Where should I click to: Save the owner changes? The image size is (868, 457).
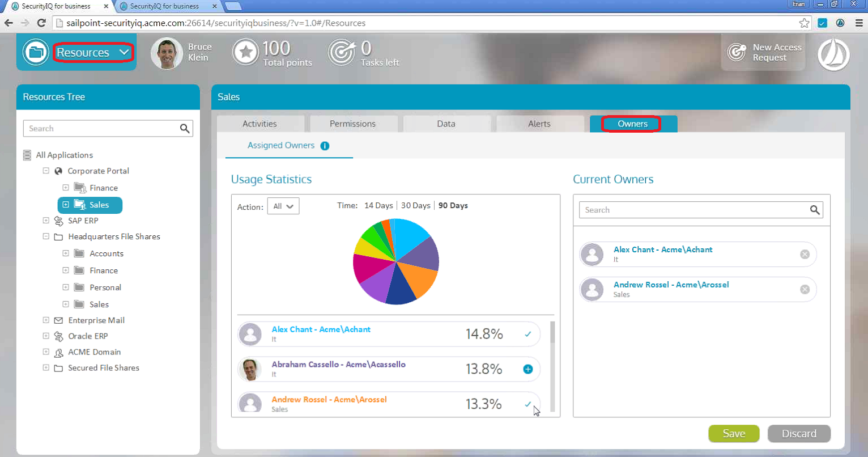point(734,434)
